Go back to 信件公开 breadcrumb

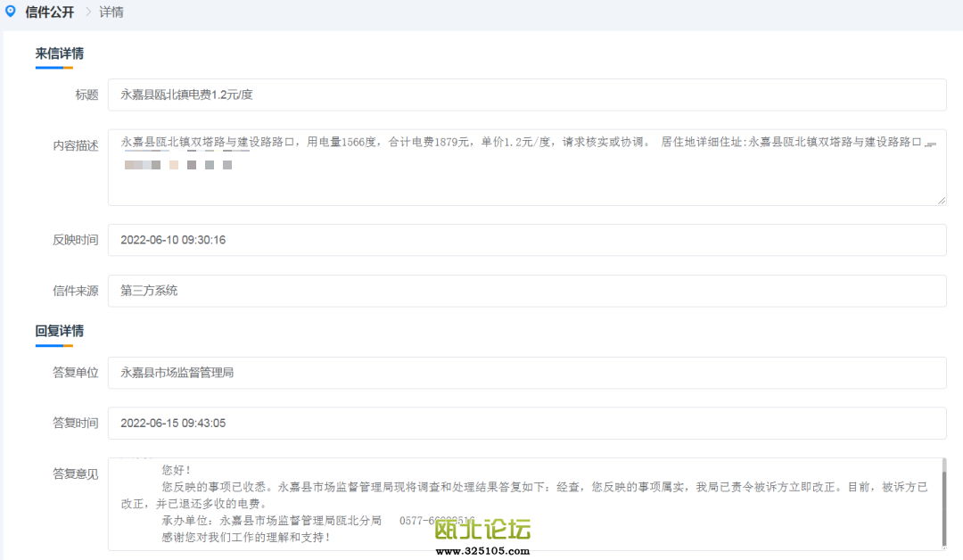(x=50, y=12)
